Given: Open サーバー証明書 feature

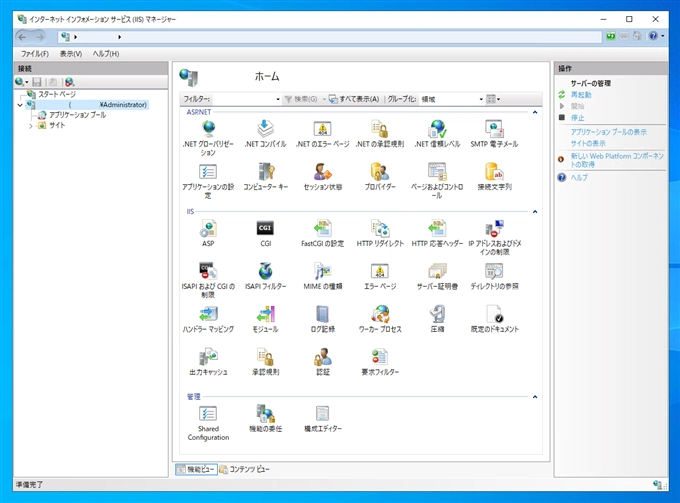Looking at the screenshot, I should point(437,276).
